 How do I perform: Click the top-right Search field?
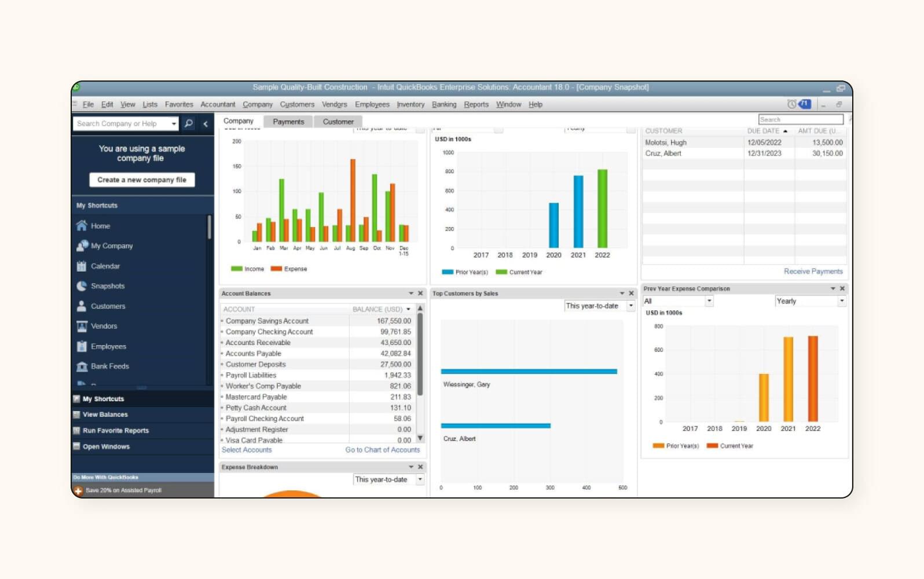[x=801, y=119]
